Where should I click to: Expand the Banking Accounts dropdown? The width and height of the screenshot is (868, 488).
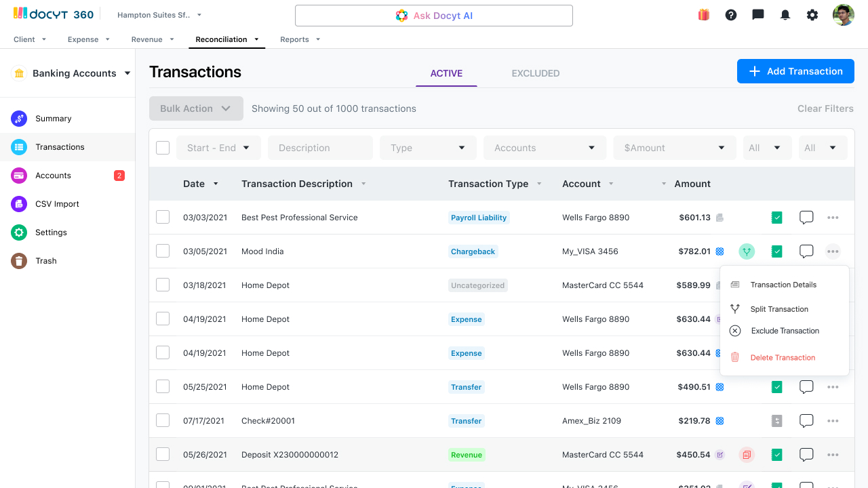tap(81, 73)
